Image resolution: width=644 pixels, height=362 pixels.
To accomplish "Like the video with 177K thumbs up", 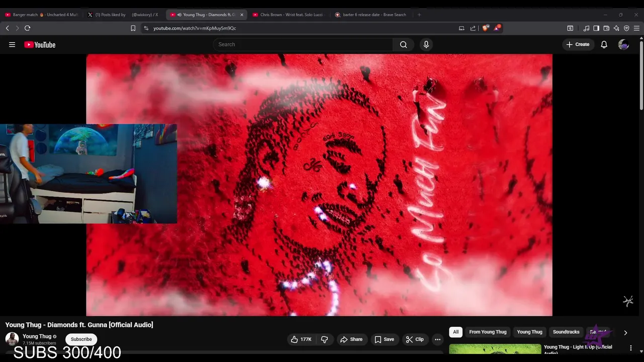I will tap(301, 339).
